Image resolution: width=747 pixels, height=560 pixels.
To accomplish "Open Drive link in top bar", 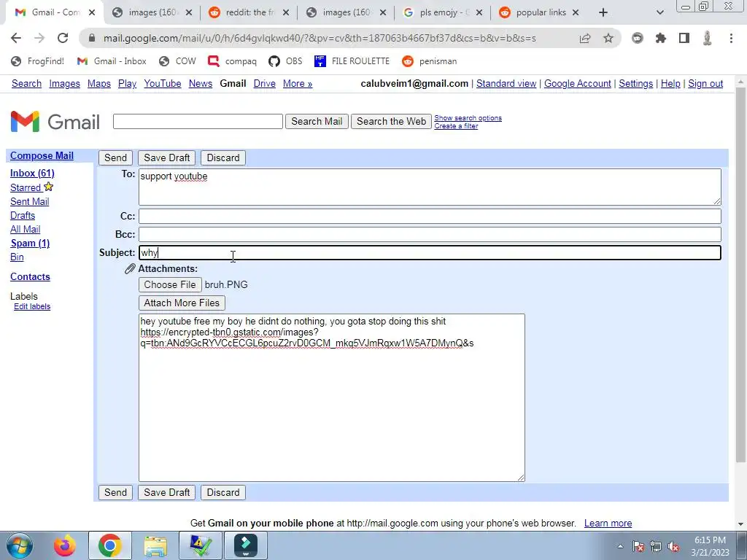I will click(x=264, y=83).
